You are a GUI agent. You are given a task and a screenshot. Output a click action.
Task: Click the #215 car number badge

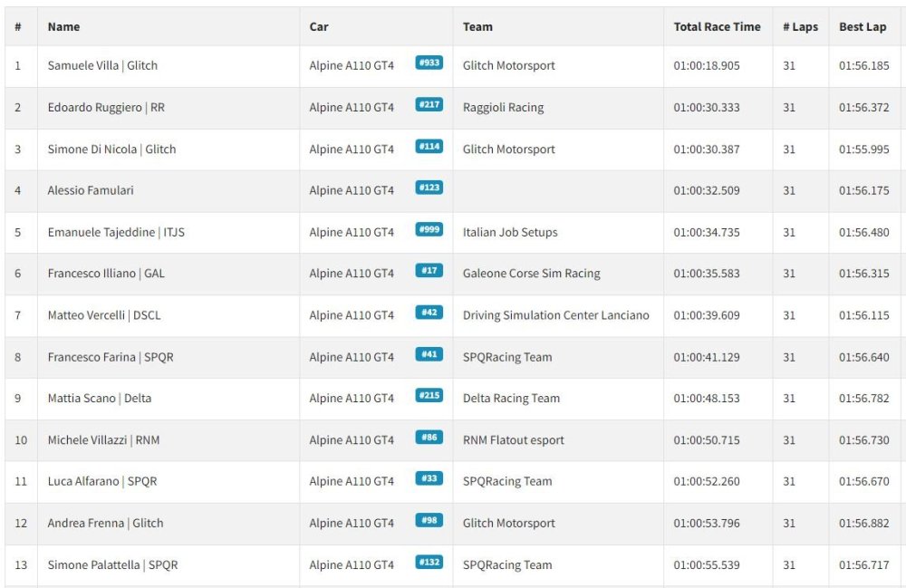pyautogui.click(x=429, y=395)
